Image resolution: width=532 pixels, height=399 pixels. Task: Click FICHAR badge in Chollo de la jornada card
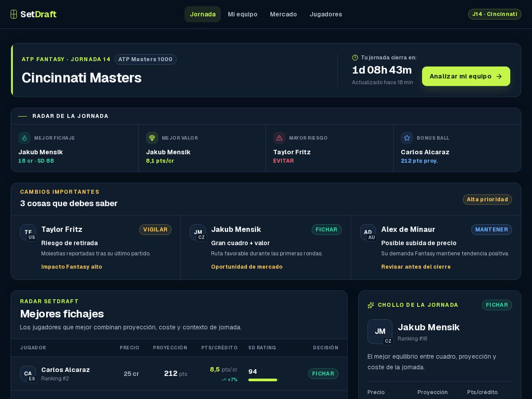pos(497,305)
